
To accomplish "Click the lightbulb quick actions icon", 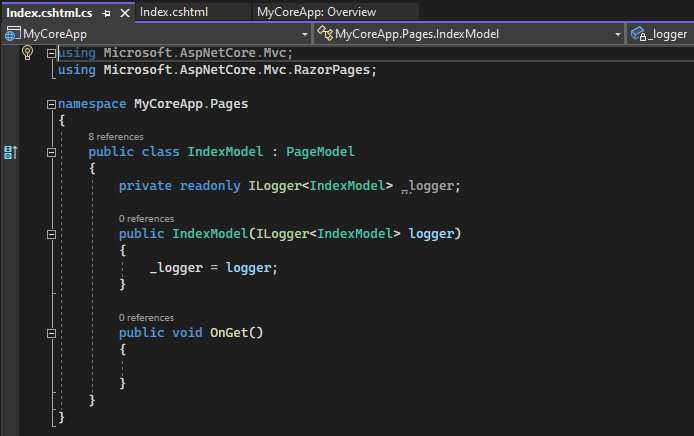I will tap(27, 53).
